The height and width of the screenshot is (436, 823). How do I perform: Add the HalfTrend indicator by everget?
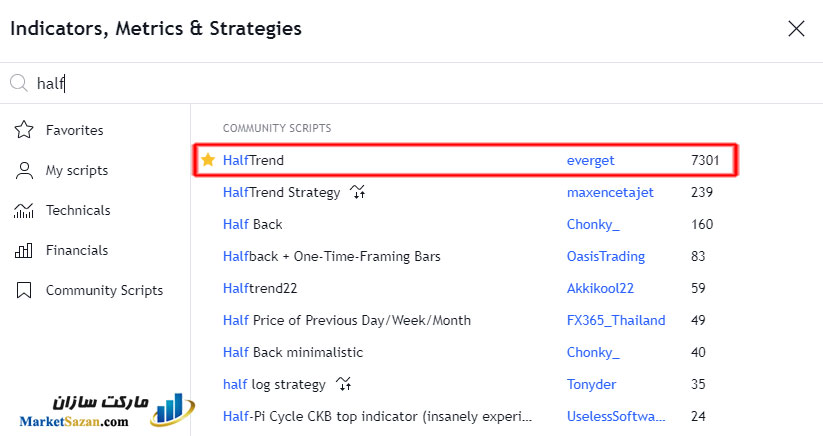pyautogui.click(x=254, y=160)
